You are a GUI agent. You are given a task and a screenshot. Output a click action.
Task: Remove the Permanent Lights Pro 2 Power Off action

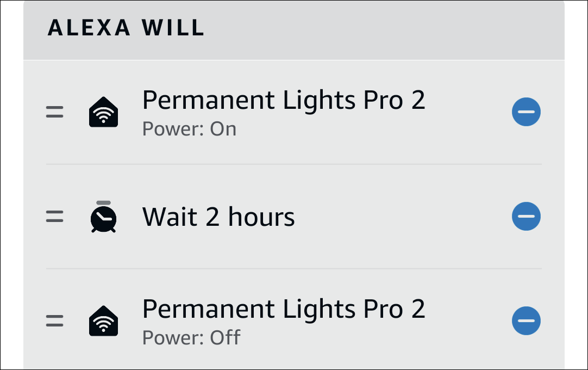coord(526,320)
